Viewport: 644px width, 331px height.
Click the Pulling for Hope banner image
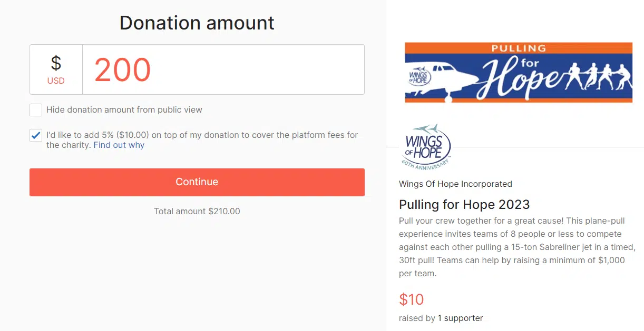click(x=519, y=73)
